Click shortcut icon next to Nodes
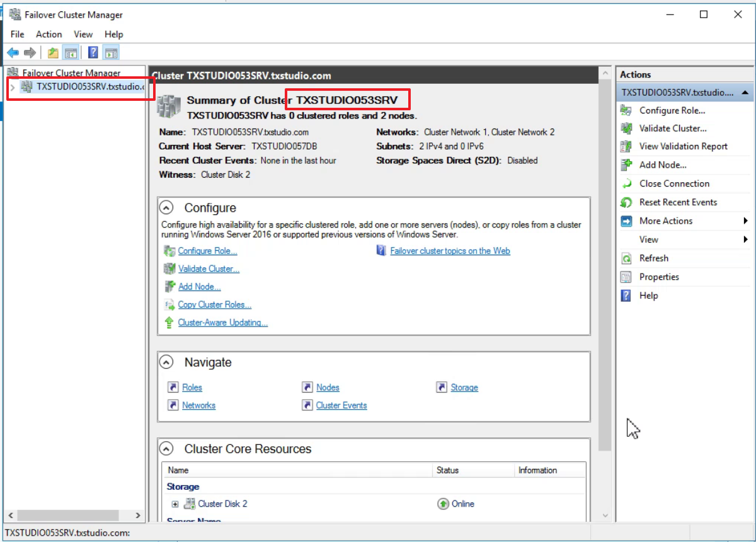Viewport: 756px width, 542px height. (307, 388)
